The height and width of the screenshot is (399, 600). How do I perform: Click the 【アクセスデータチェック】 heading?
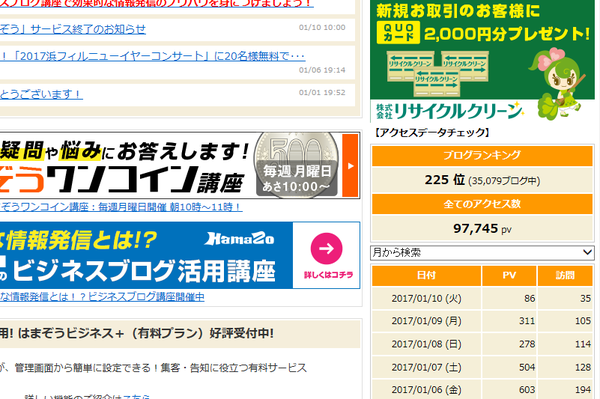[x=432, y=133]
